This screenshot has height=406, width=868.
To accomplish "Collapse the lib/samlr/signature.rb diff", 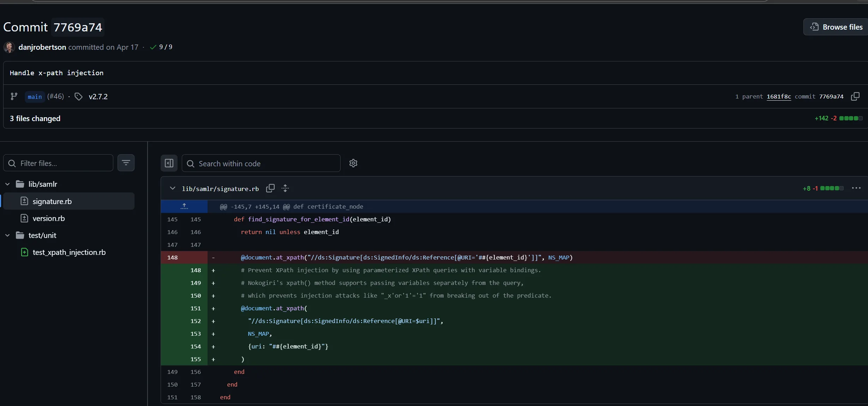I will (172, 188).
